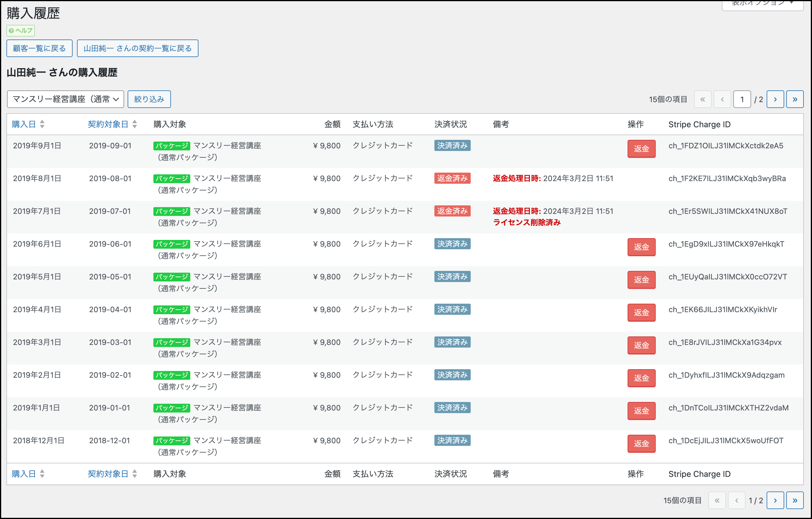Image resolution: width=812 pixels, height=519 pixels.
Task: Go to next page in bottom pagination
Action: tap(775, 501)
